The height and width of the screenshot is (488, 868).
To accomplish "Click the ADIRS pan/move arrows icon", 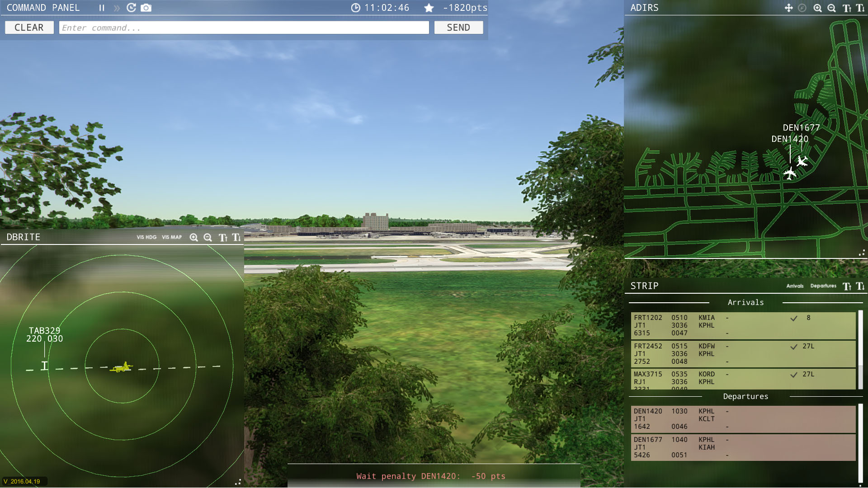I will (x=788, y=8).
